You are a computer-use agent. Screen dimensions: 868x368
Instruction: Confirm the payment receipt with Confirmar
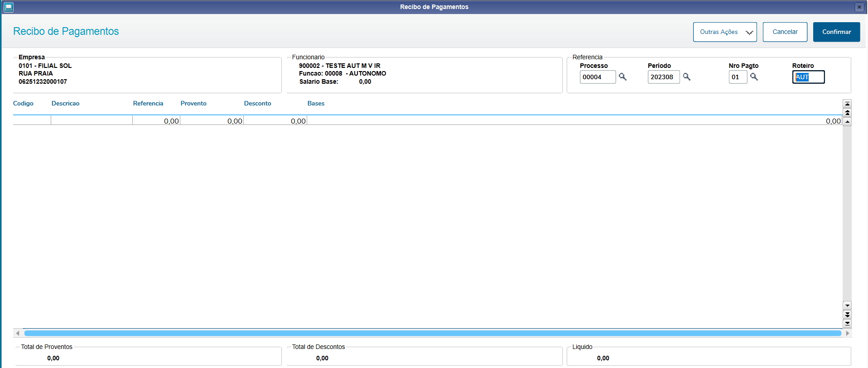pos(836,32)
